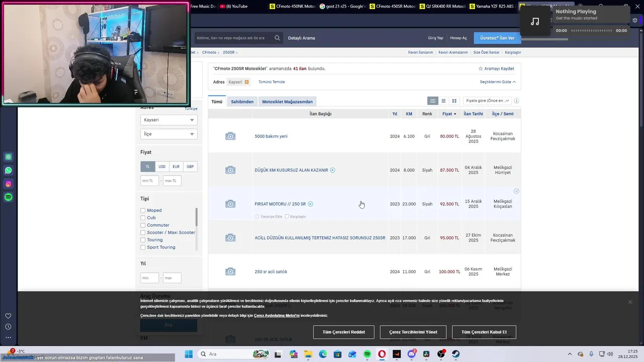Click the Ücretsiz İlan Ver button
644x362 pixels.
click(498, 38)
